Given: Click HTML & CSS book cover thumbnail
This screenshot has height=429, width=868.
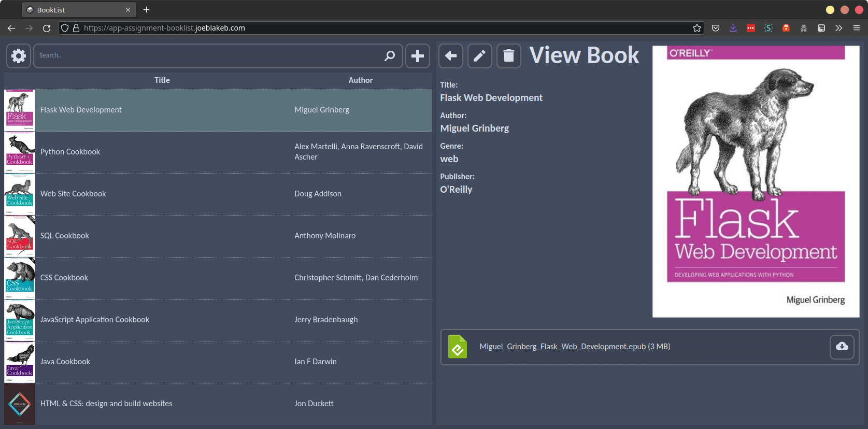Looking at the screenshot, I should pos(20,404).
